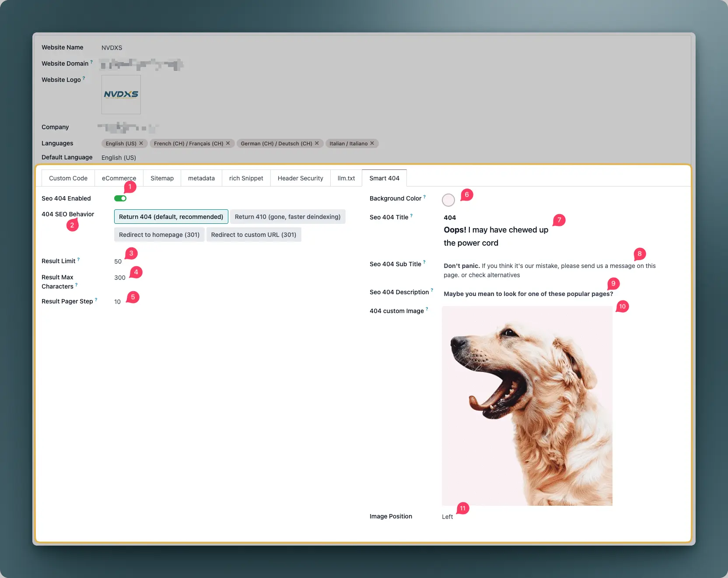Choose Redirect to custom URL (301)
Screen dimensions: 728x578
click(x=253, y=235)
